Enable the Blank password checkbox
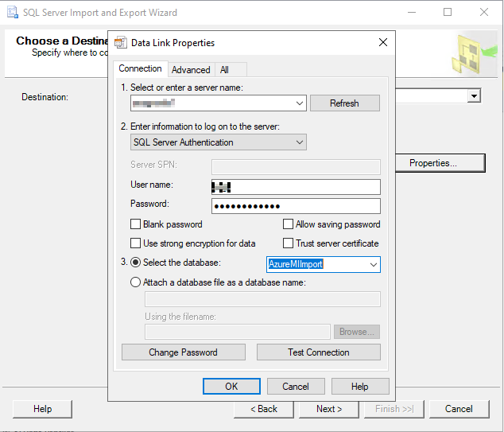Screen dimensions: 504x432 136,224
